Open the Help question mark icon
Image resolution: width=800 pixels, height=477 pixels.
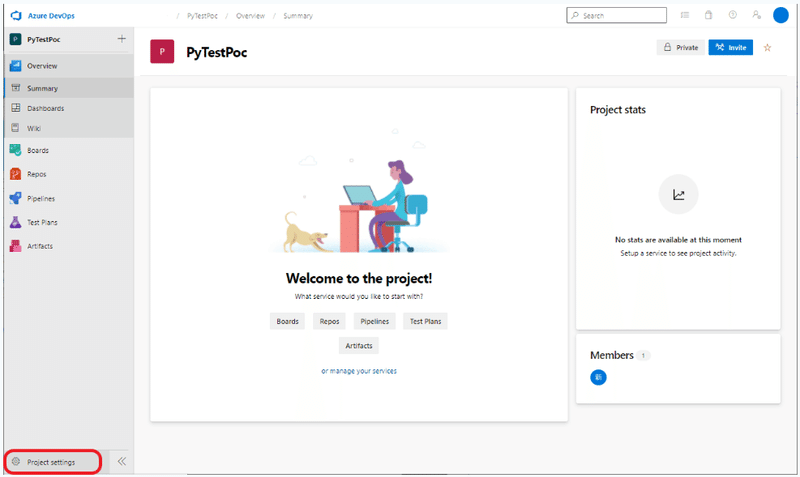coord(733,15)
